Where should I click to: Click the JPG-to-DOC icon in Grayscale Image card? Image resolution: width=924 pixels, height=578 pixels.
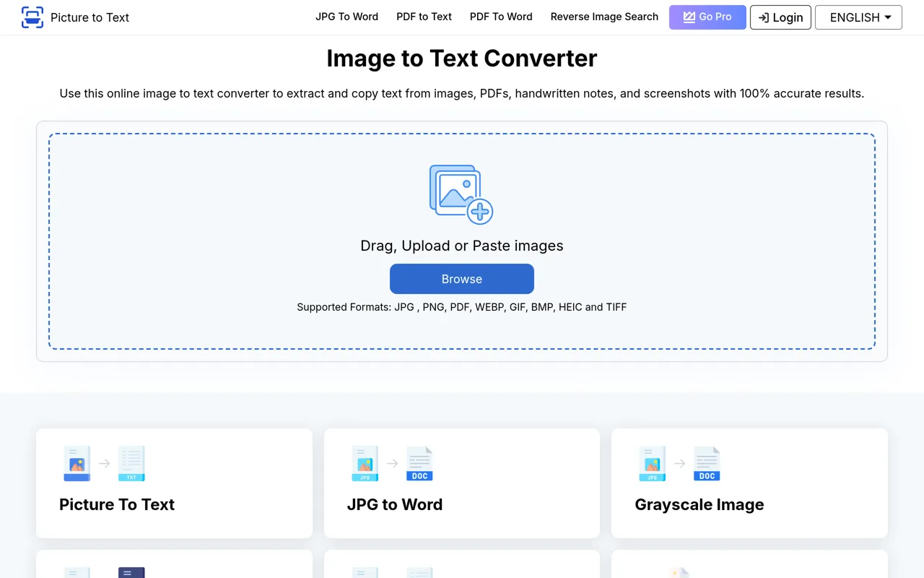pos(679,464)
